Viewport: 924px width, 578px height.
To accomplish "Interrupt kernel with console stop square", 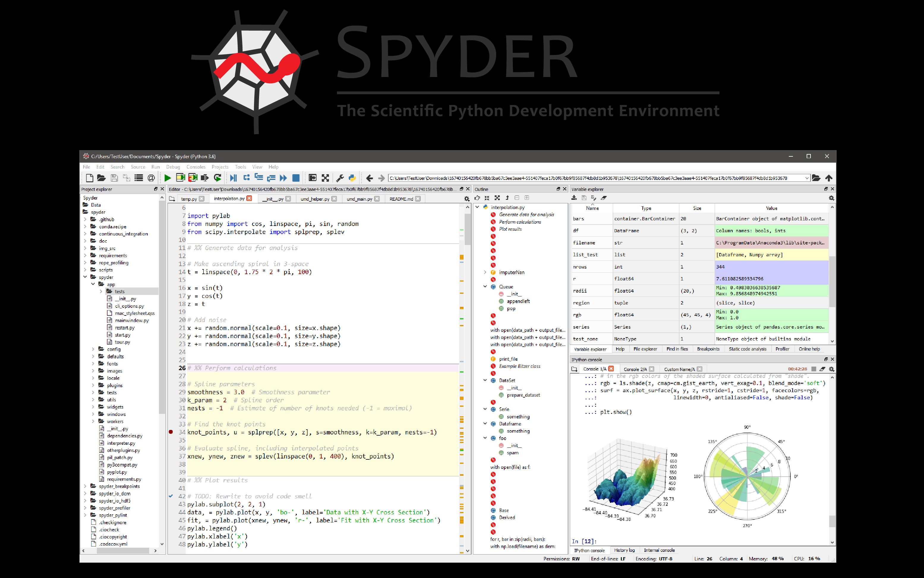I will tap(813, 369).
